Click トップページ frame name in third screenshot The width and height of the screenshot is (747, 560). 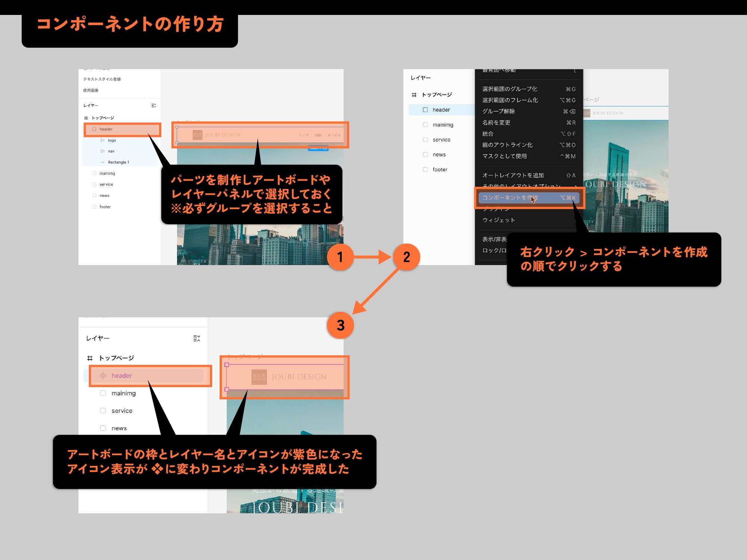click(x=117, y=358)
